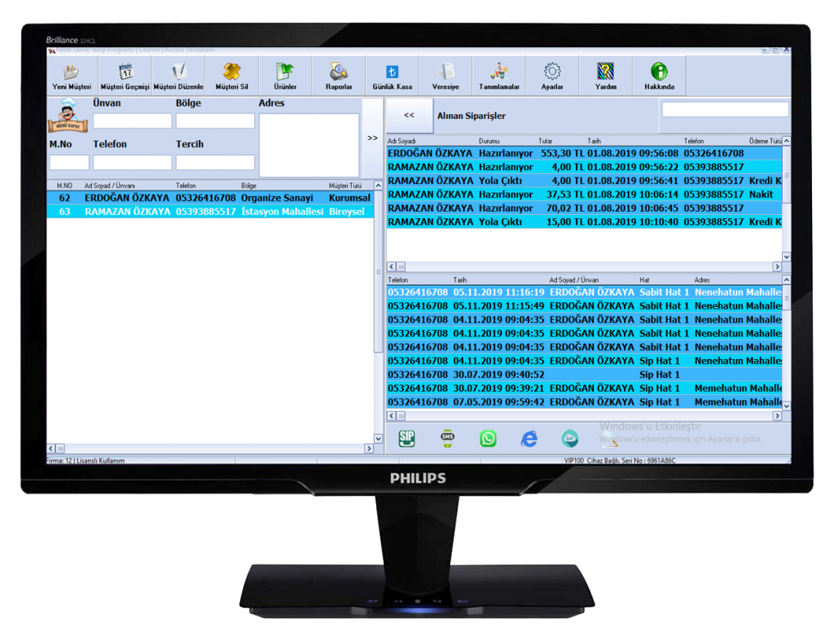Click the green SIP phone icon
The width and height of the screenshot is (834, 644).
(407, 438)
